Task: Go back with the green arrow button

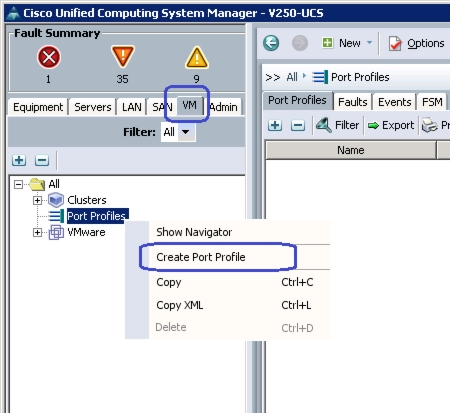Action: (271, 43)
